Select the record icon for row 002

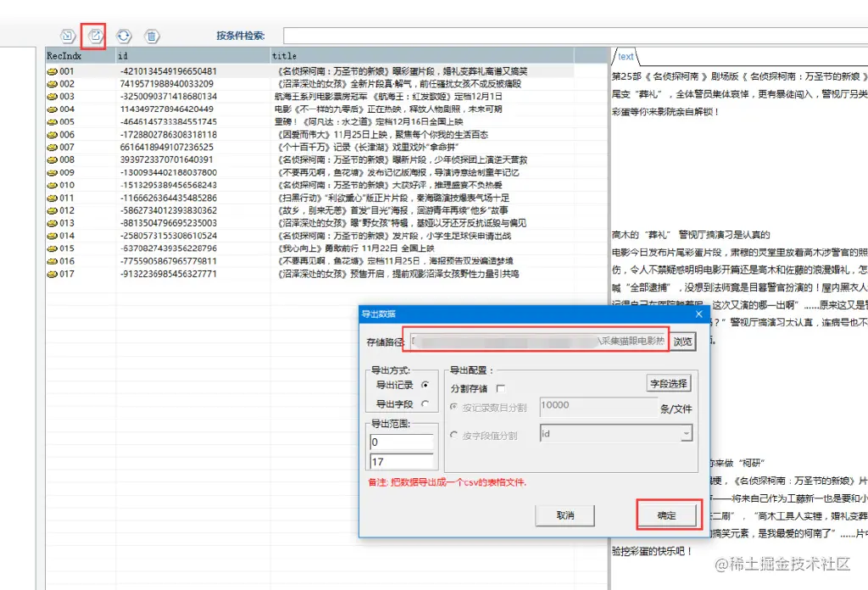point(52,84)
